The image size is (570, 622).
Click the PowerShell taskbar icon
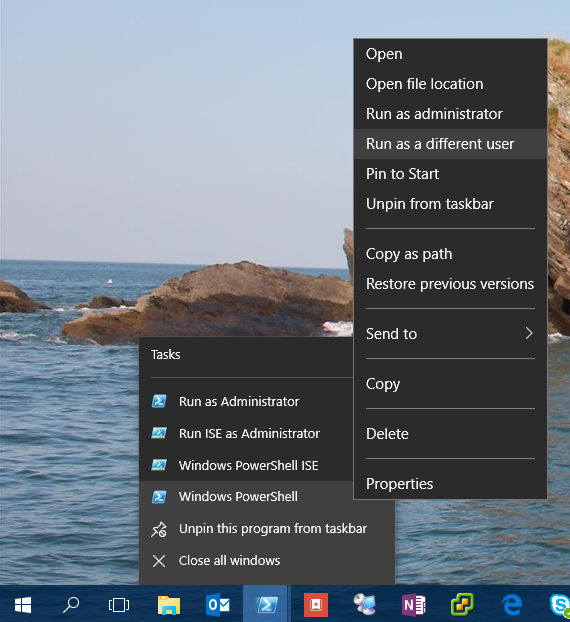click(266, 605)
